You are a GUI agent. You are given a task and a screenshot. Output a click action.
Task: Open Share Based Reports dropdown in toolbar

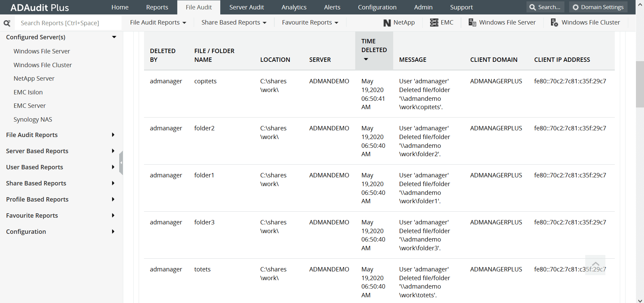(234, 23)
